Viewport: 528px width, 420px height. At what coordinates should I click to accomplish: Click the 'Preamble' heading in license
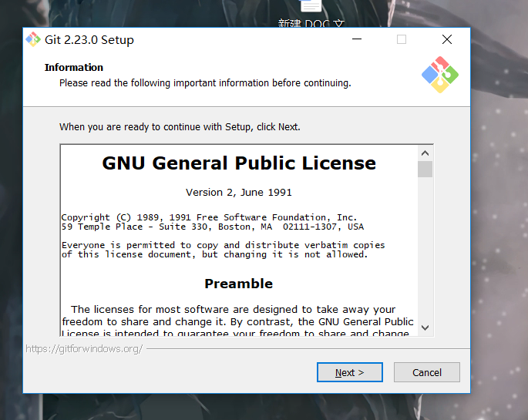click(238, 284)
